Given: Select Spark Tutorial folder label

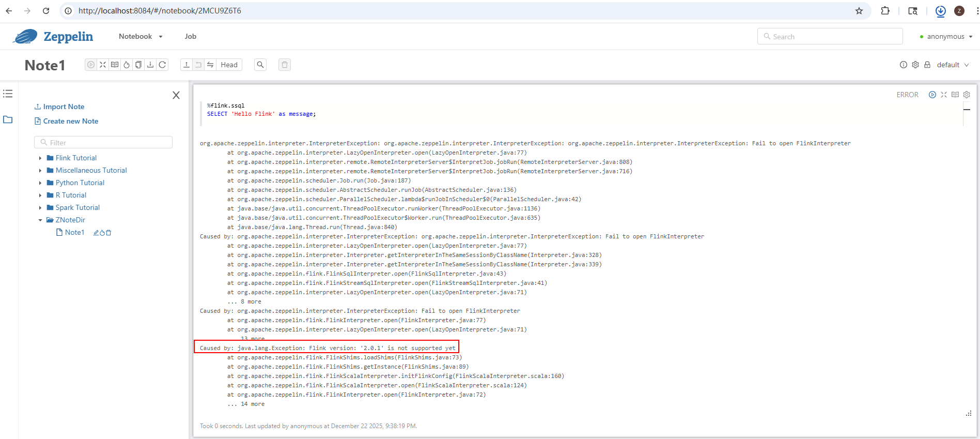Looking at the screenshot, I should 77,207.
